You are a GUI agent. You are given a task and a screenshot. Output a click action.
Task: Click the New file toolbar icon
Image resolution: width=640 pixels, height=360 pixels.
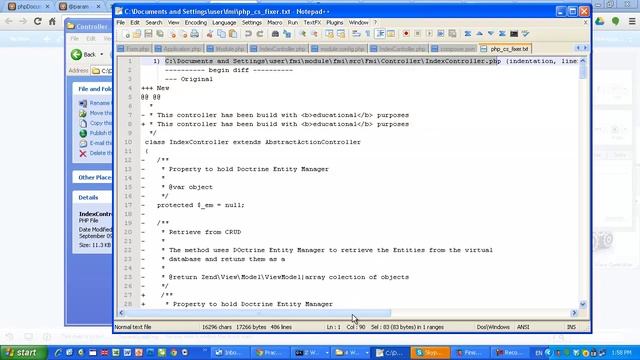tap(126, 34)
